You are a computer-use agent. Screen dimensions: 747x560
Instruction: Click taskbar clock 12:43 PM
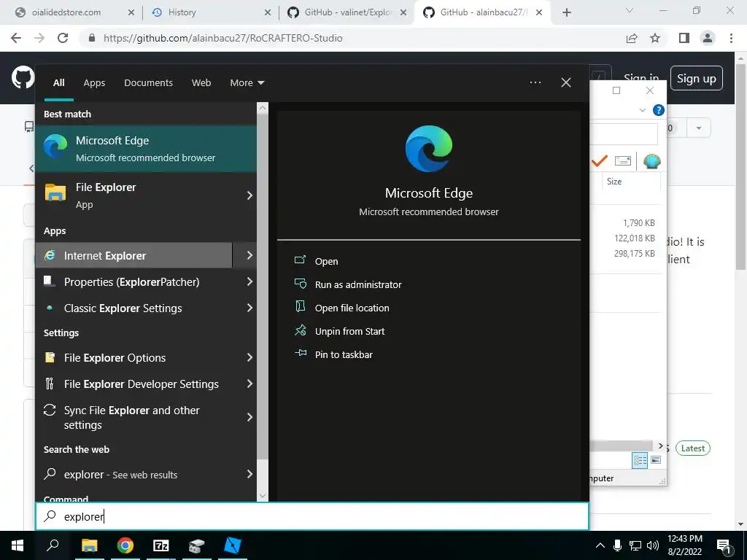point(684,539)
